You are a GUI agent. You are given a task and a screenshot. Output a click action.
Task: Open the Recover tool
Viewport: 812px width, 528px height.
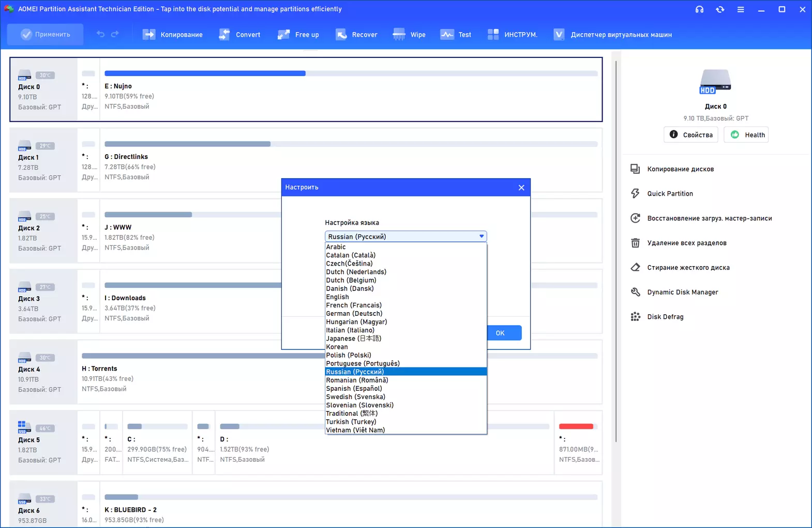point(356,35)
